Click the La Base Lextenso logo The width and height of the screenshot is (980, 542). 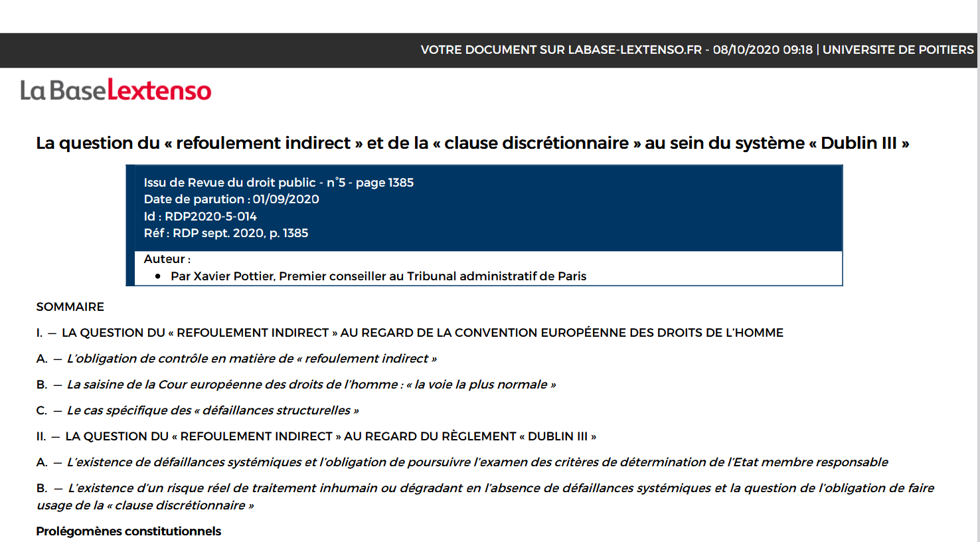tap(116, 90)
